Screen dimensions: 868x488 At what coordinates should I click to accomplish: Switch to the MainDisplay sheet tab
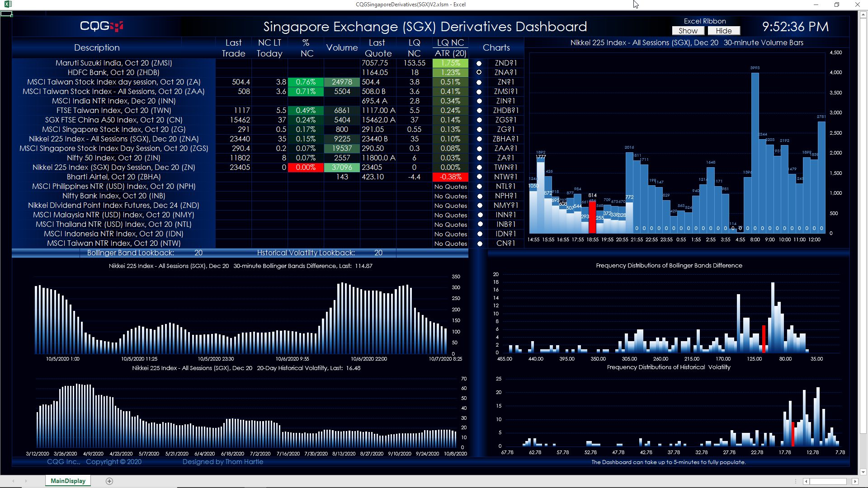68,481
